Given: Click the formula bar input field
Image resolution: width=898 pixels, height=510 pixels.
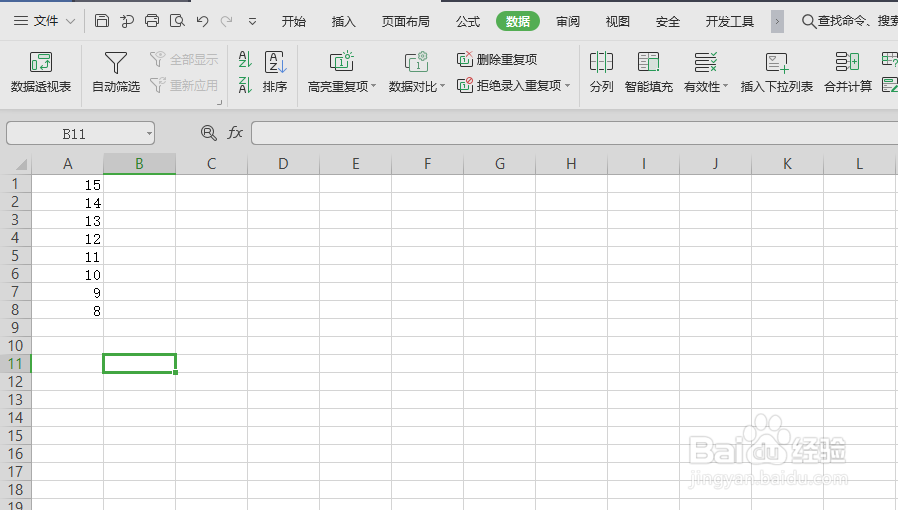Looking at the screenshot, I should point(574,133).
